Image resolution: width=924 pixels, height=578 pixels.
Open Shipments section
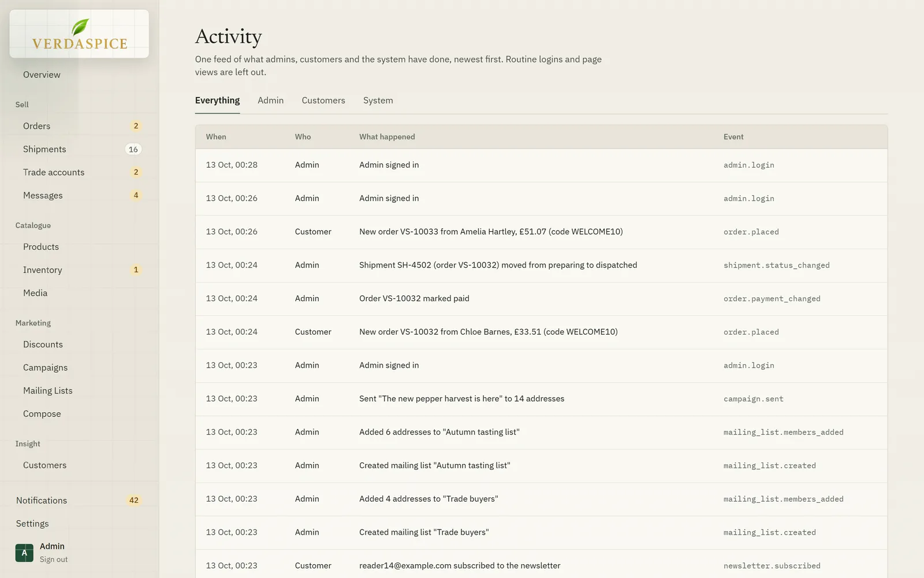[x=44, y=149]
